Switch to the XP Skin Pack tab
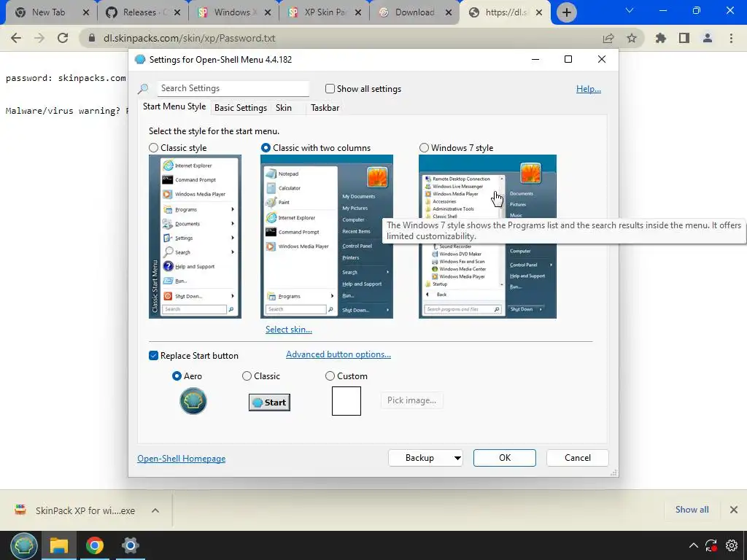The width and height of the screenshot is (747, 560). pos(324,12)
